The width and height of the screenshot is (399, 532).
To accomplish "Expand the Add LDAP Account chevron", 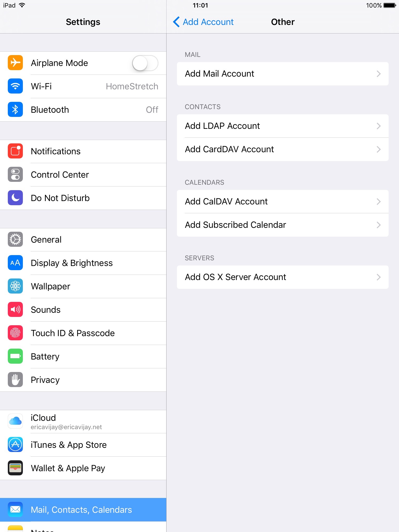I will click(379, 126).
